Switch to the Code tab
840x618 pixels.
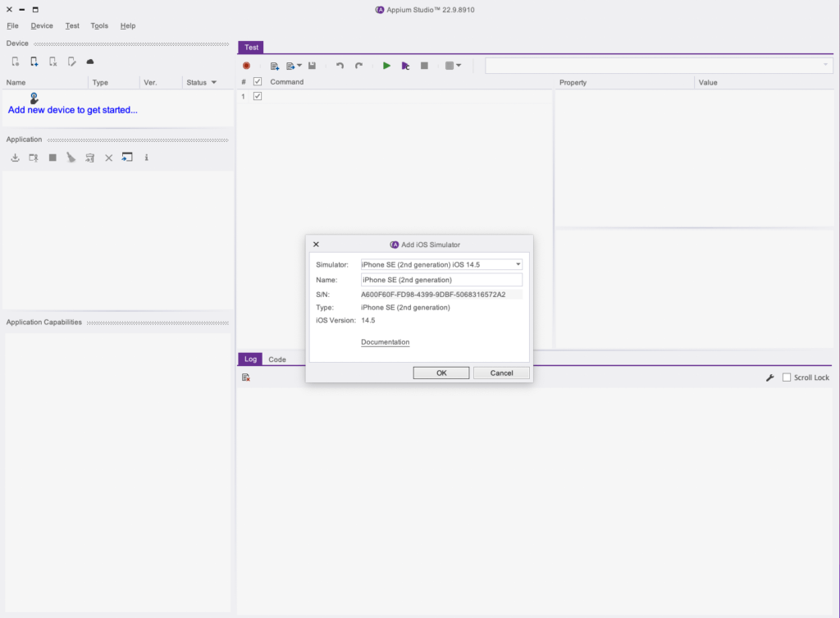coord(277,359)
